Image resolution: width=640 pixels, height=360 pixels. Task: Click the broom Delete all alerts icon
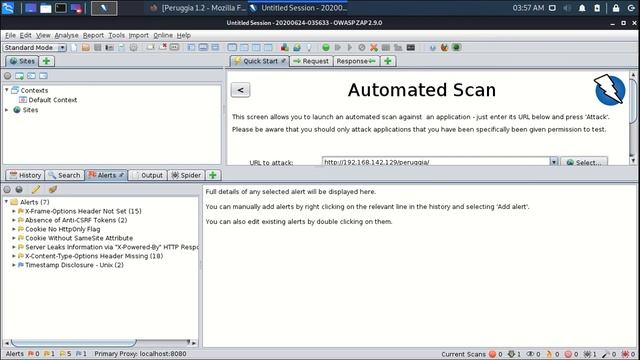[53, 189]
